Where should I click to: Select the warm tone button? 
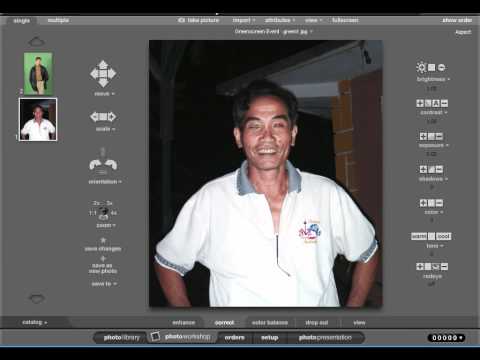tap(419, 236)
